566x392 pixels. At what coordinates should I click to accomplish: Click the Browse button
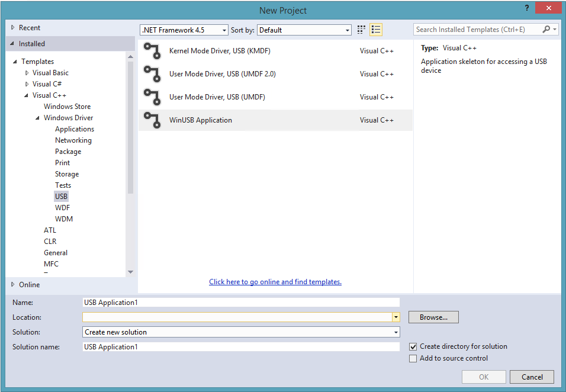[x=433, y=317]
